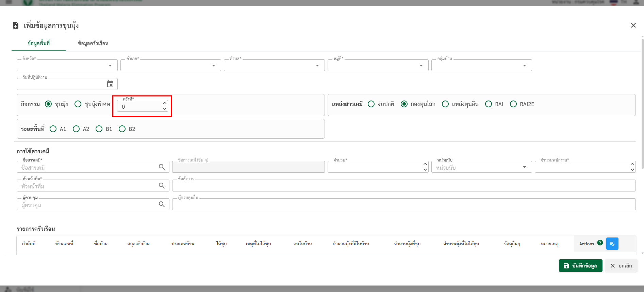Select ชุบมุ้ง activity radio button

[x=48, y=104]
